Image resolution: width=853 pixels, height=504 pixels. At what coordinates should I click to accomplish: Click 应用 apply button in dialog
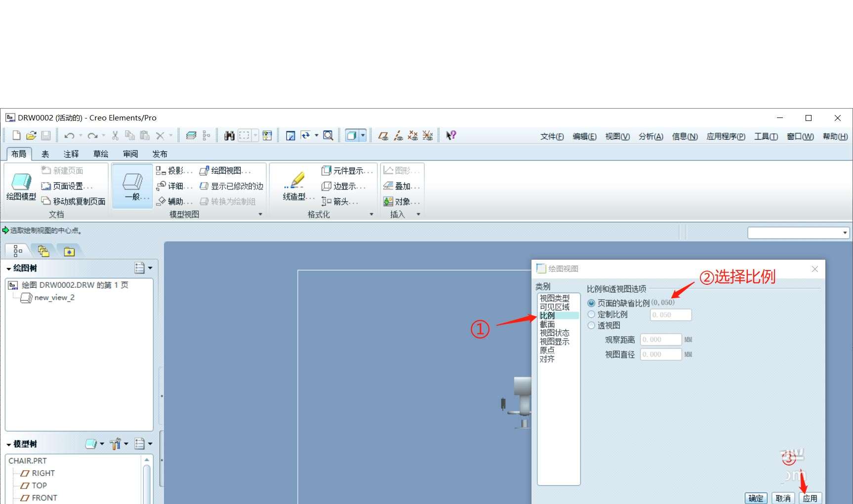[810, 499]
